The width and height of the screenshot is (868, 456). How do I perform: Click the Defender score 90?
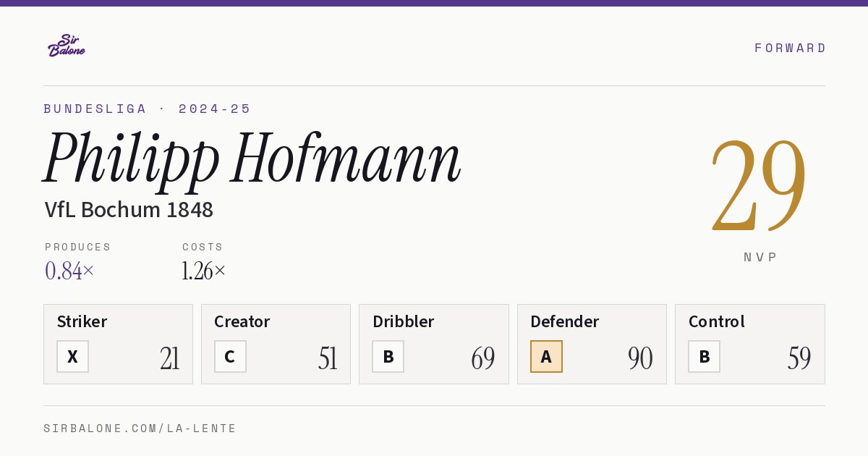point(640,358)
